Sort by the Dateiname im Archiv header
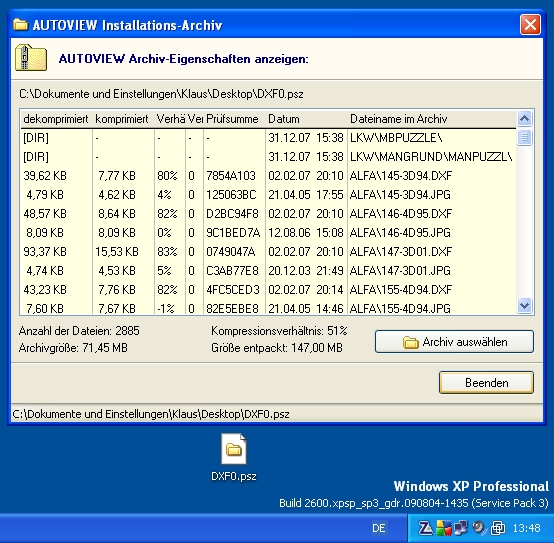 [432, 119]
